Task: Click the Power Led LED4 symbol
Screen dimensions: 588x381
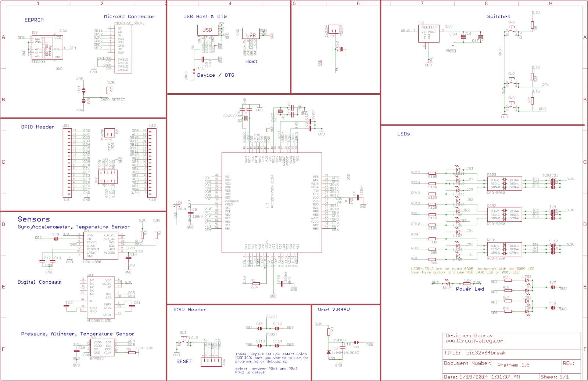Action: tap(447, 283)
